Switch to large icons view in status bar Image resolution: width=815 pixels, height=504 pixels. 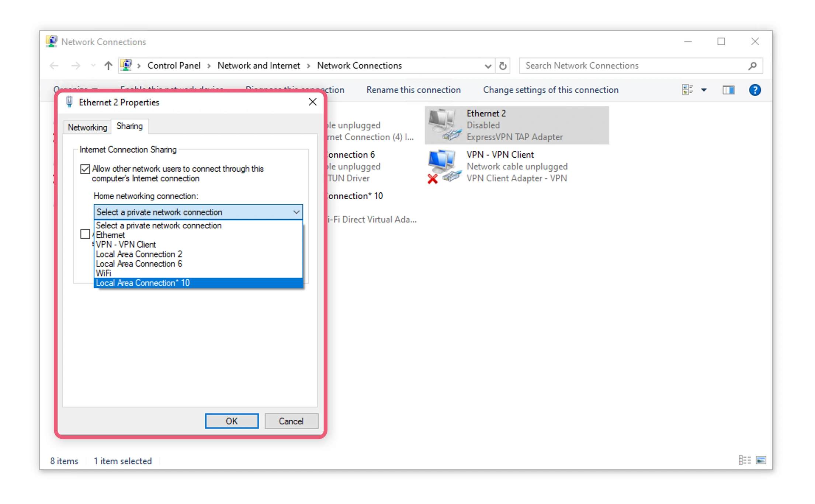pos(761,460)
